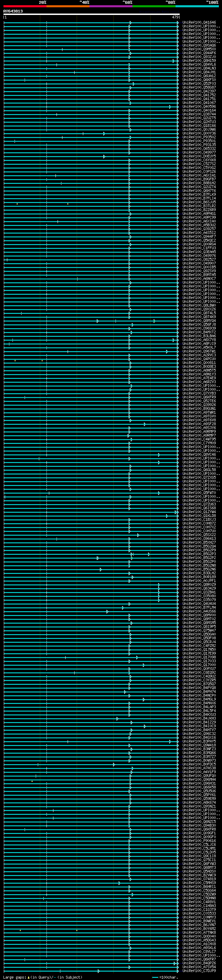Click the red 20% identity color segment

(25, 6)
